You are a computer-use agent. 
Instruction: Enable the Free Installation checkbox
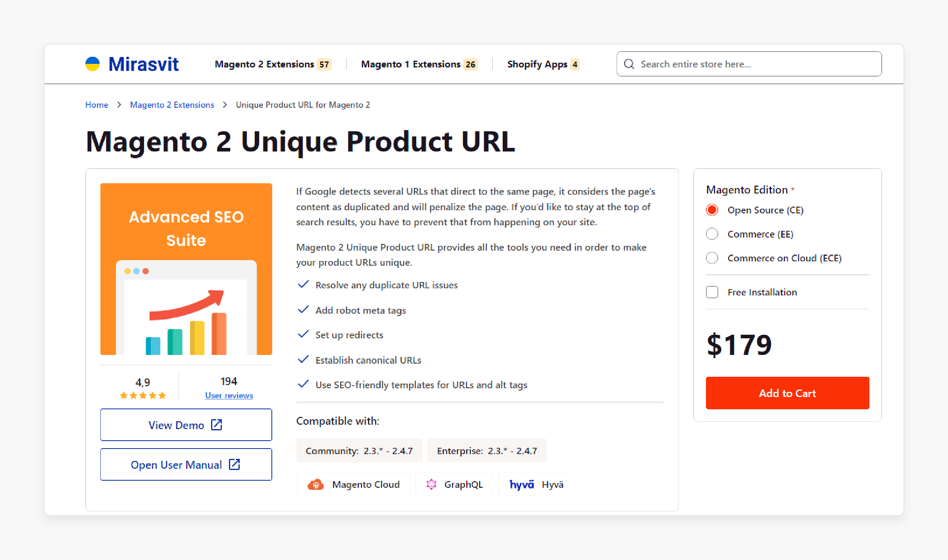pos(712,292)
